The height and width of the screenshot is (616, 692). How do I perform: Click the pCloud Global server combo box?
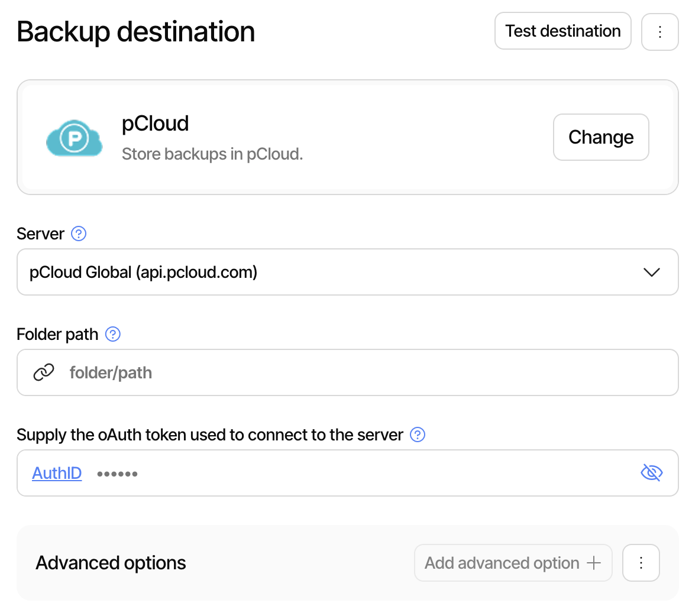(347, 272)
